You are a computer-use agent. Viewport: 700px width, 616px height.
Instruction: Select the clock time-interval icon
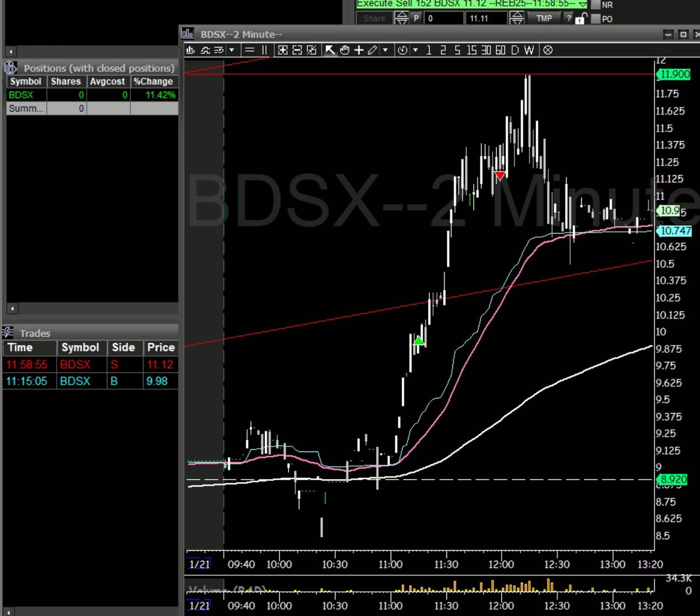(x=402, y=50)
